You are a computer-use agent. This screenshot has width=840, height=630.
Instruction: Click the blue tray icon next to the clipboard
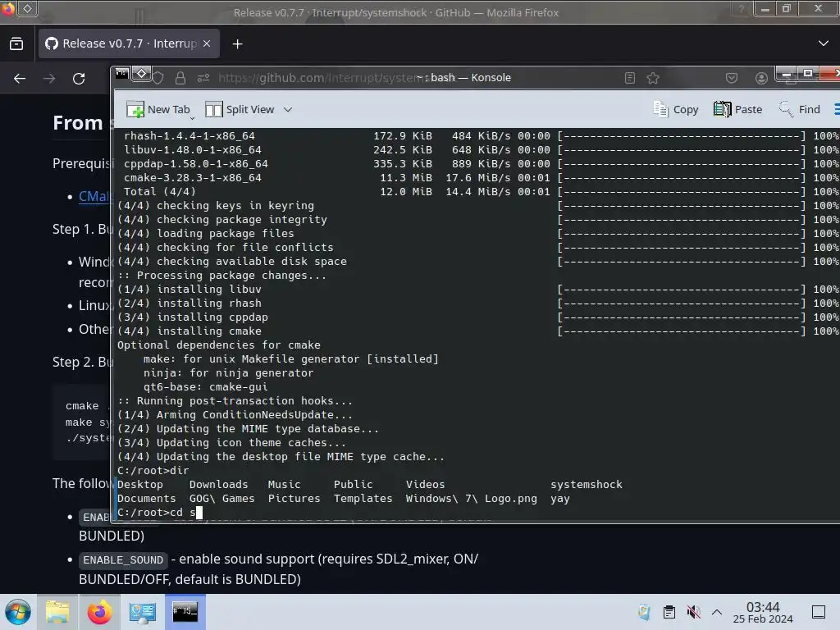(644, 612)
